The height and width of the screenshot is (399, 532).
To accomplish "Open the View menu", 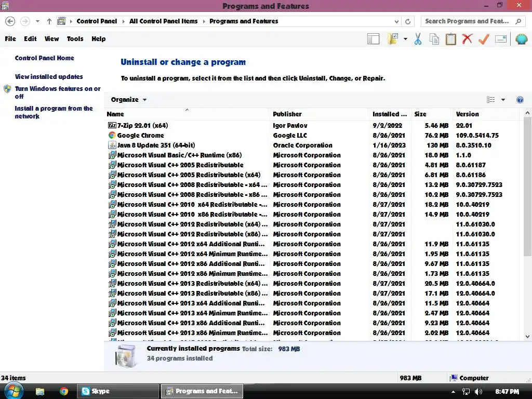I will [x=51, y=38].
